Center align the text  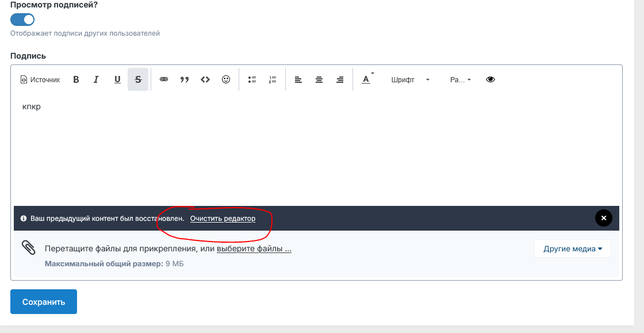tap(319, 80)
